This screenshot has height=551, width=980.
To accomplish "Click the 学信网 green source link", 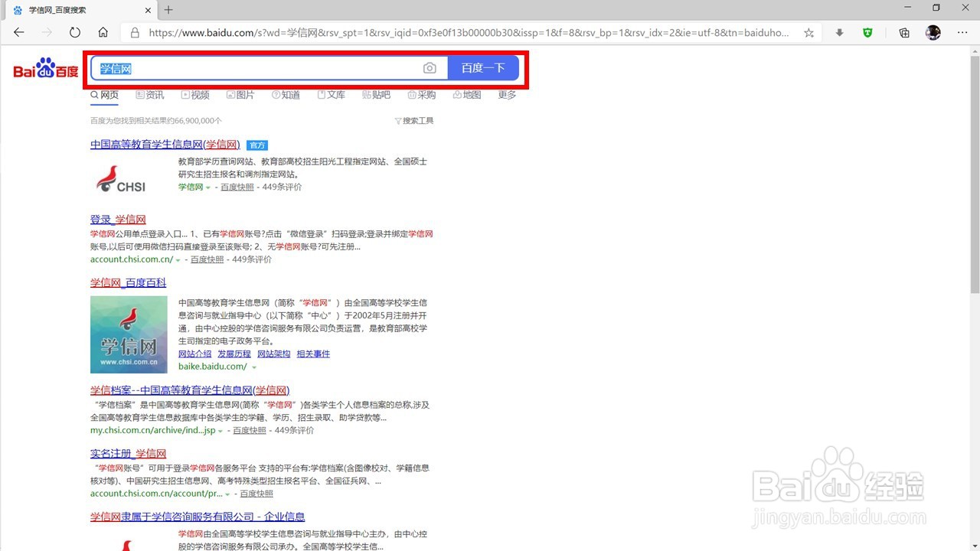I will click(191, 187).
